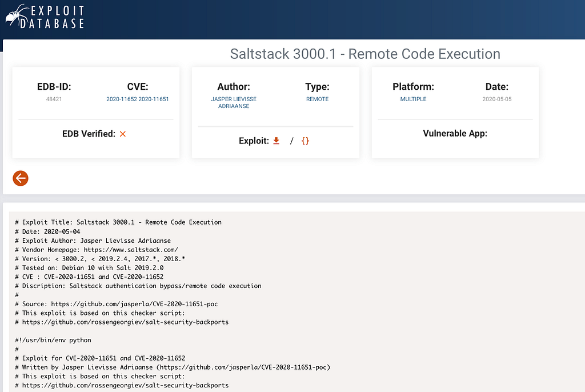585x392 pixels.
Task: Click the 'Written by Jasper Lievisse Adriaanse' line
Action: 173,367
